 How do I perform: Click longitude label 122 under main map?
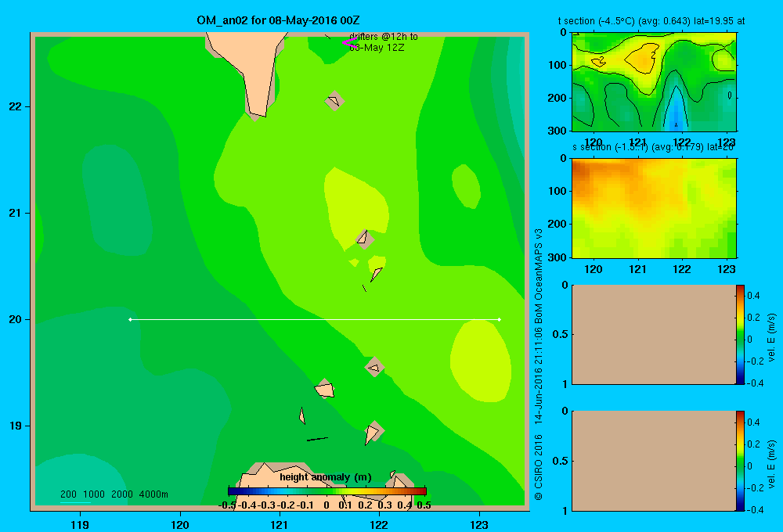point(379,524)
